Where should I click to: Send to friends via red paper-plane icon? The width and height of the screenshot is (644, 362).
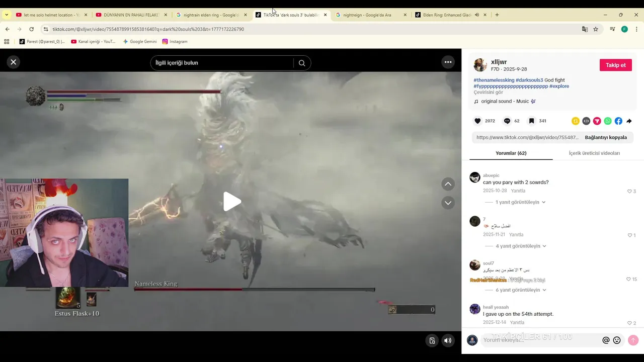click(x=597, y=121)
